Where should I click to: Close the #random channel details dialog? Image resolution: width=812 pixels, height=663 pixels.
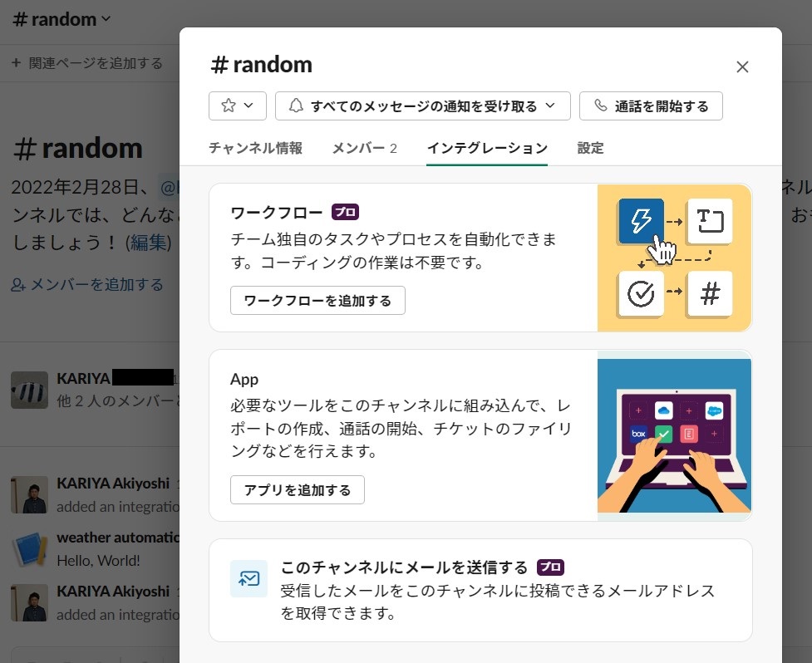pos(742,66)
